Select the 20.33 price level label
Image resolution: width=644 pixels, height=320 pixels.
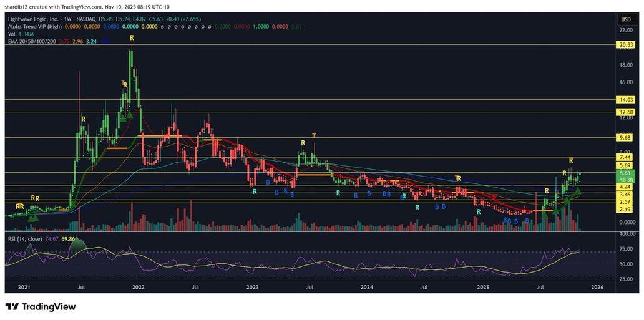(626, 45)
